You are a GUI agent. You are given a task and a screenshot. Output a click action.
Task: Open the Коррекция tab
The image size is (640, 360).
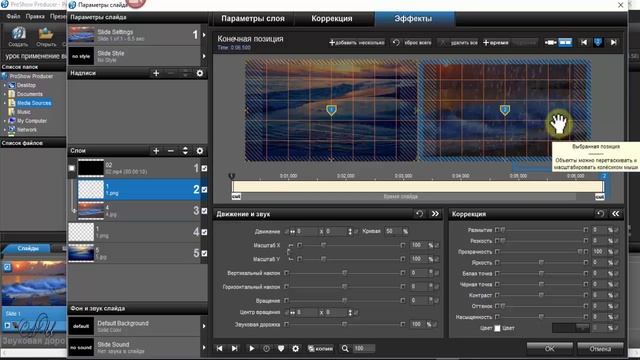click(x=331, y=19)
